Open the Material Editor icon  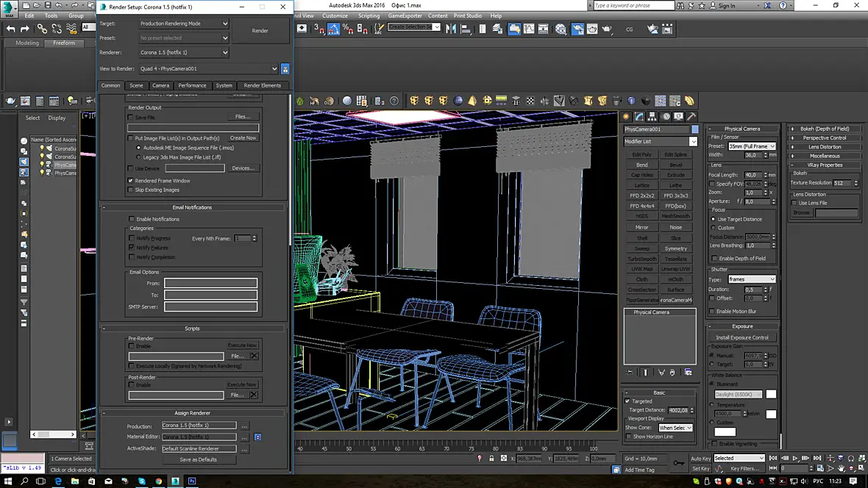coord(561,29)
